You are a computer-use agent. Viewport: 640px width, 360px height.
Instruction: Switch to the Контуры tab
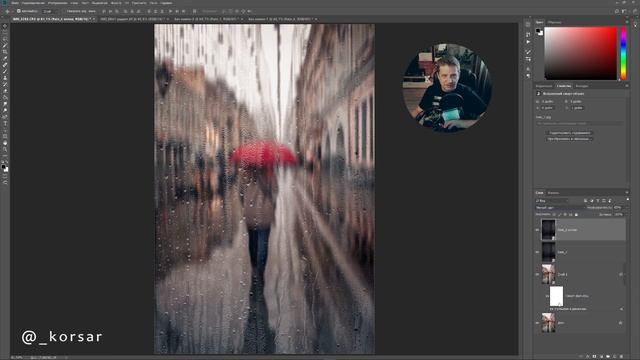[x=582, y=86]
